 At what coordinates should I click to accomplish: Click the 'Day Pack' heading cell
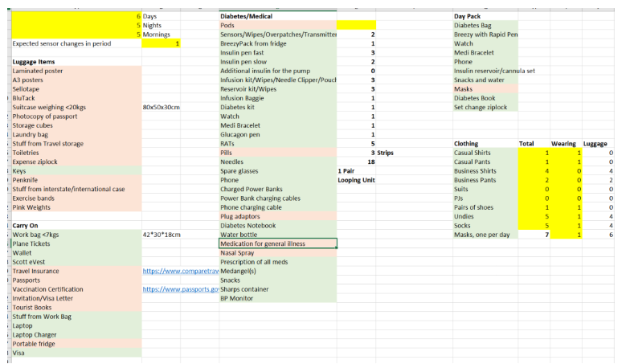tap(467, 16)
